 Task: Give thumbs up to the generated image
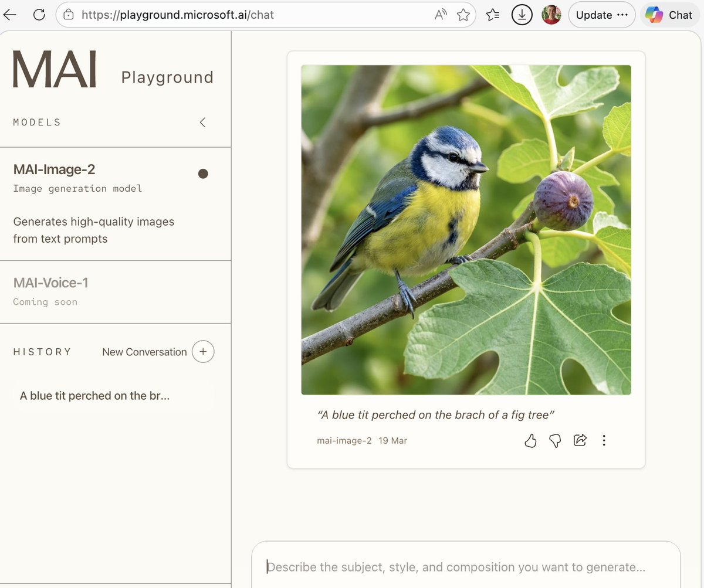tap(530, 440)
